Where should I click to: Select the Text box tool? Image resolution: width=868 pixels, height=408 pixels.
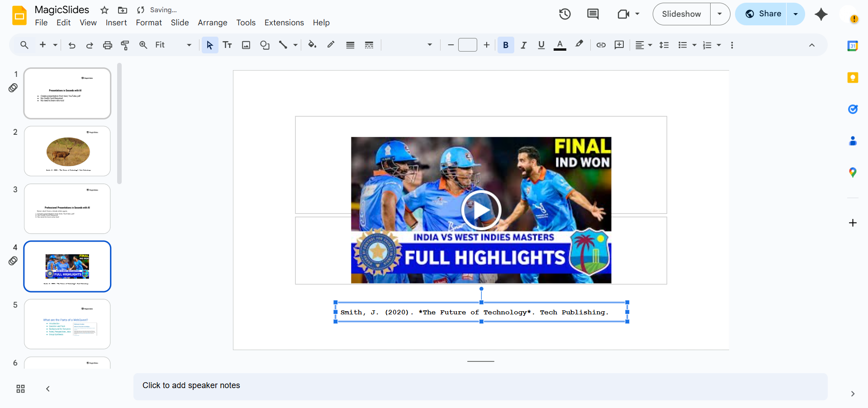(x=227, y=45)
